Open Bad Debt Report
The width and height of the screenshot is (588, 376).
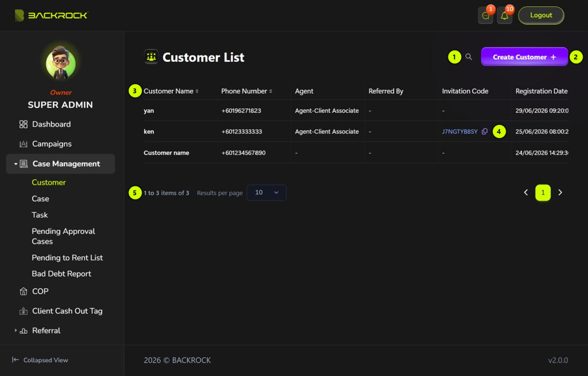(x=61, y=274)
